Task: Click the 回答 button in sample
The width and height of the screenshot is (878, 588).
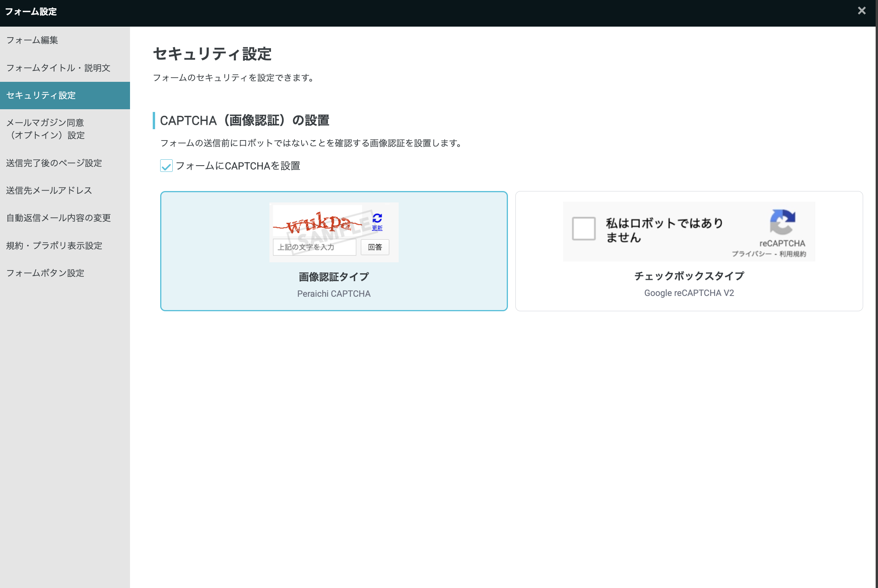Action: pyautogui.click(x=375, y=247)
